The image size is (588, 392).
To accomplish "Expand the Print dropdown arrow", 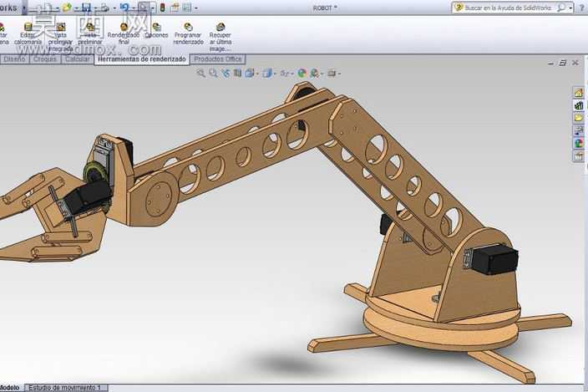I will point(114,8).
